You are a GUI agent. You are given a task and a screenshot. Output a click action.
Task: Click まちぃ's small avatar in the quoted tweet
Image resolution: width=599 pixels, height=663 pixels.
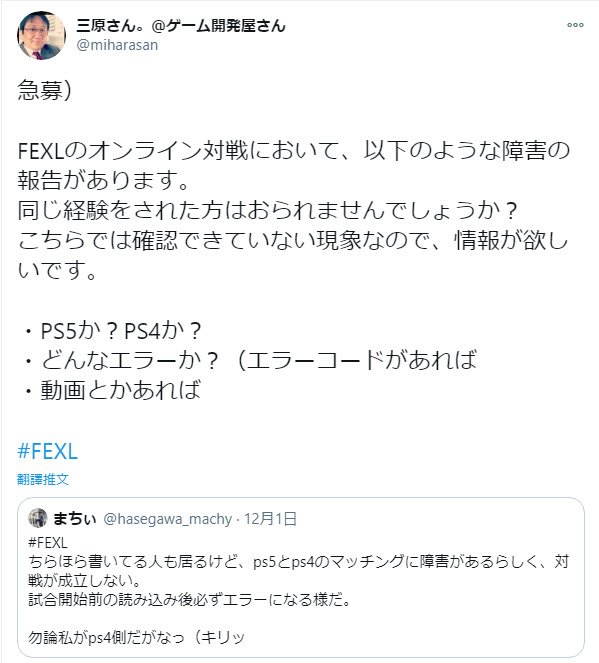[38, 518]
